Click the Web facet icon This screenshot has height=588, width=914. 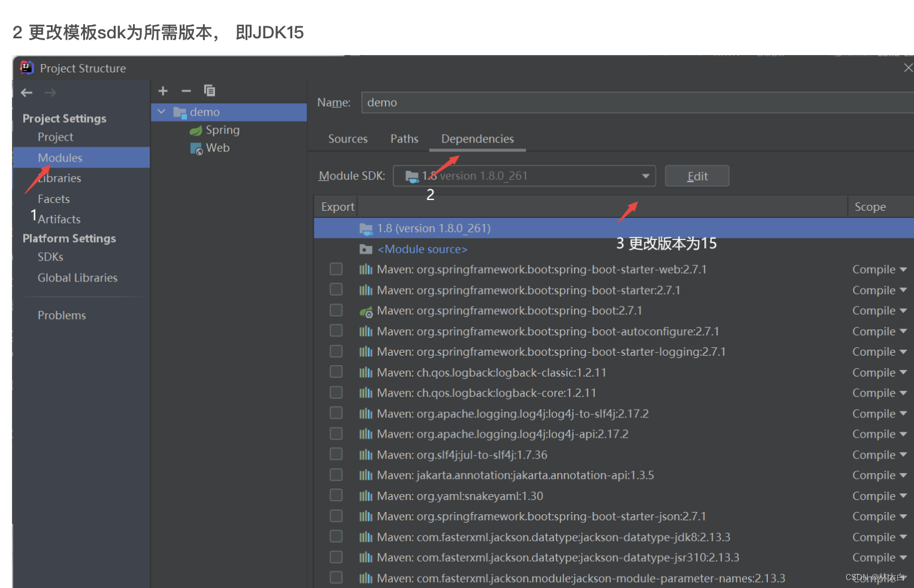pos(196,148)
